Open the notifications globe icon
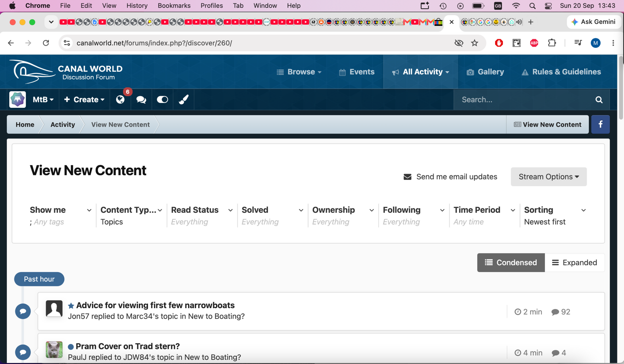624x364 pixels. pos(120,100)
